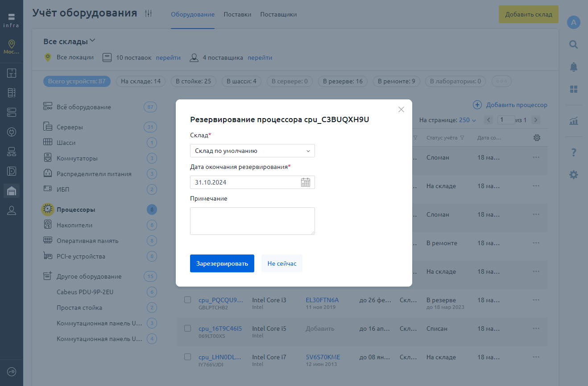This screenshot has width=588, height=386.
Task: Open the Склад dropdown in dialog
Action: tap(253, 151)
